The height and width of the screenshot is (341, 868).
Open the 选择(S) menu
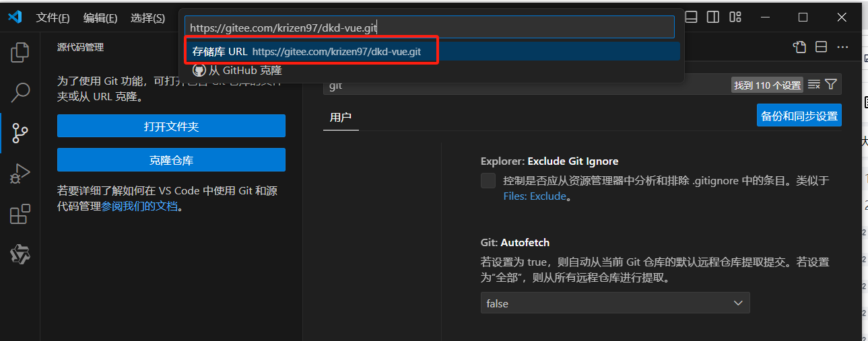147,18
